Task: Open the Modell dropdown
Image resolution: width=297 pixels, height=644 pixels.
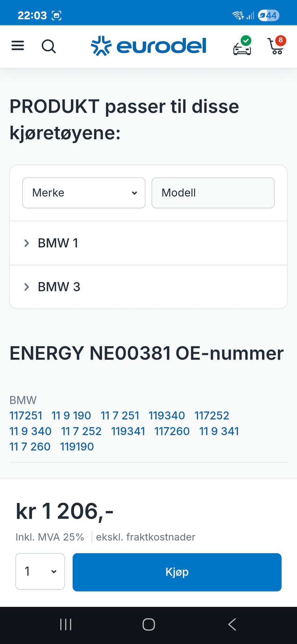Action: [x=213, y=193]
